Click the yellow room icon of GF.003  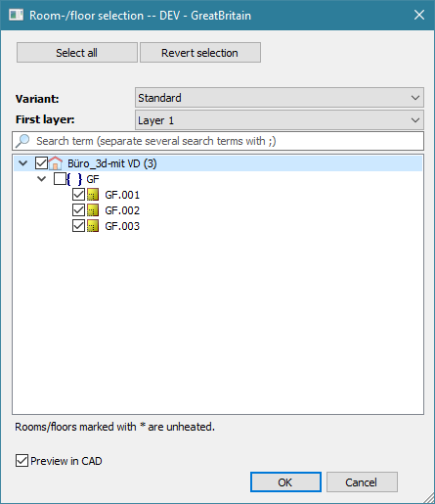93,226
